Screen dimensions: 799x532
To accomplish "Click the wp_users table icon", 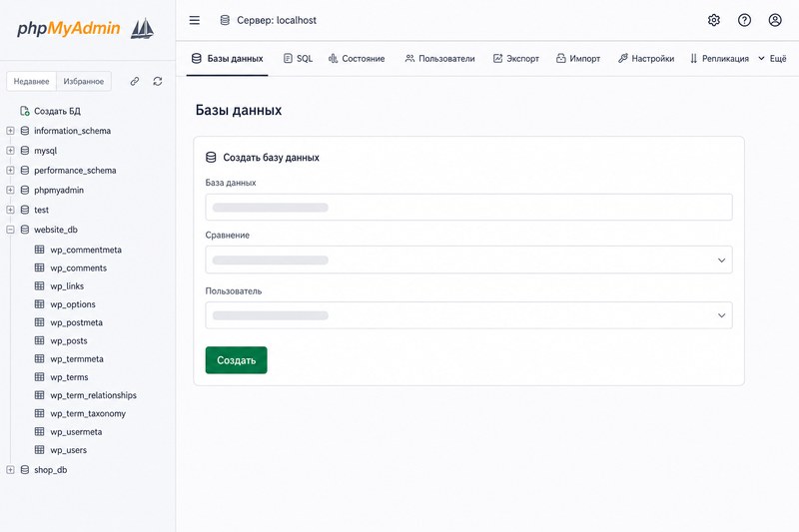I will tap(39, 450).
